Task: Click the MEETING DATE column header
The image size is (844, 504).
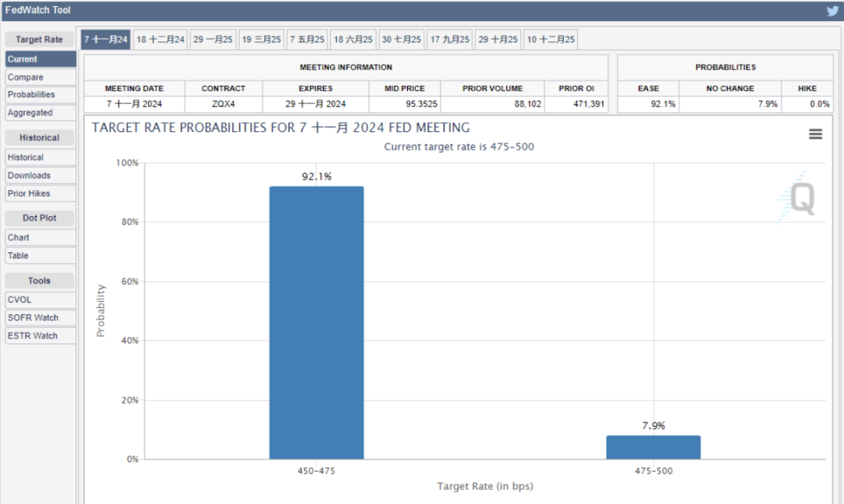Action: click(134, 88)
